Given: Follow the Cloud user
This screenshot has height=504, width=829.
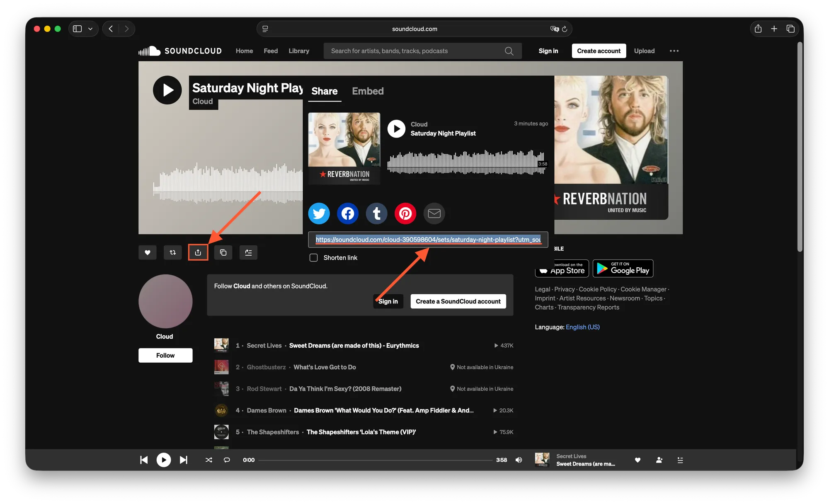Looking at the screenshot, I should [x=165, y=356].
